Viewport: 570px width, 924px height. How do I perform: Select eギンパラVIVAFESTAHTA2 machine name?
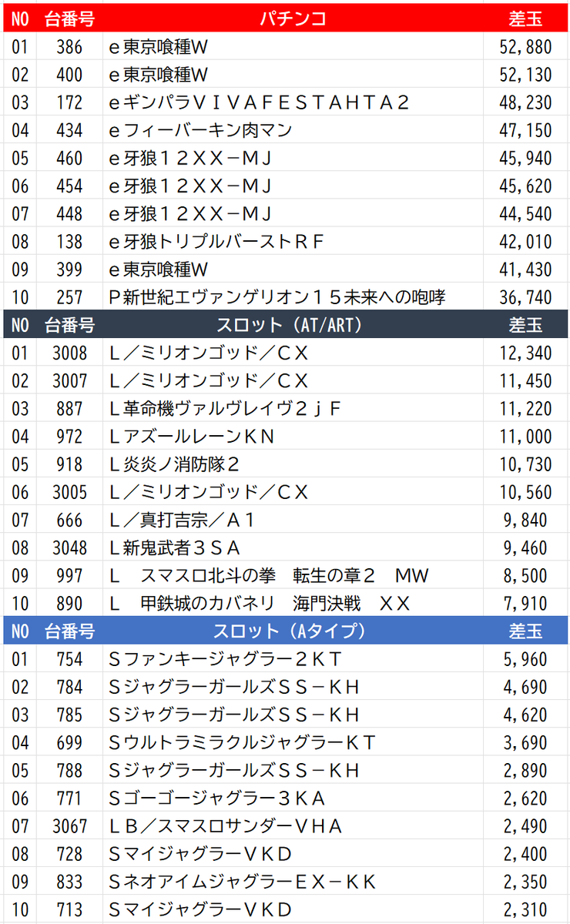point(260,102)
